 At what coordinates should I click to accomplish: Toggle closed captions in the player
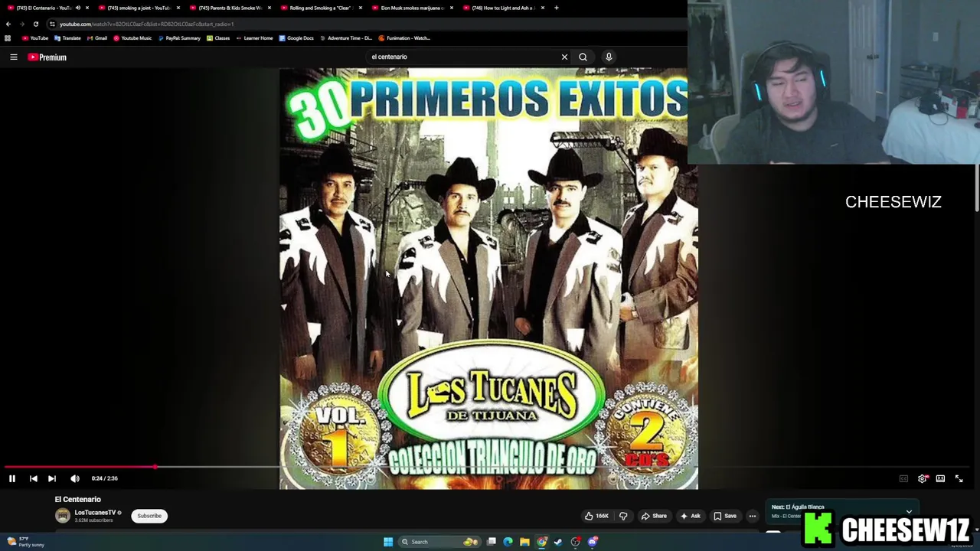pyautogui.click(x=903, y=478)
